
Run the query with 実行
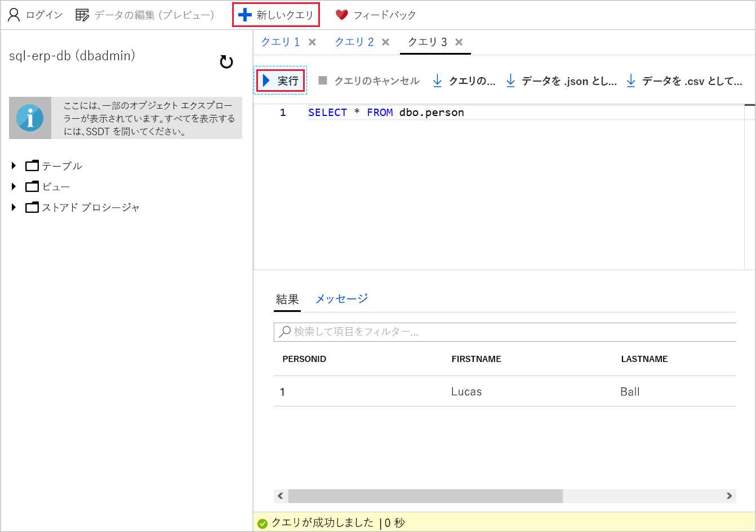pyautogui.click(x=281, y=81)
